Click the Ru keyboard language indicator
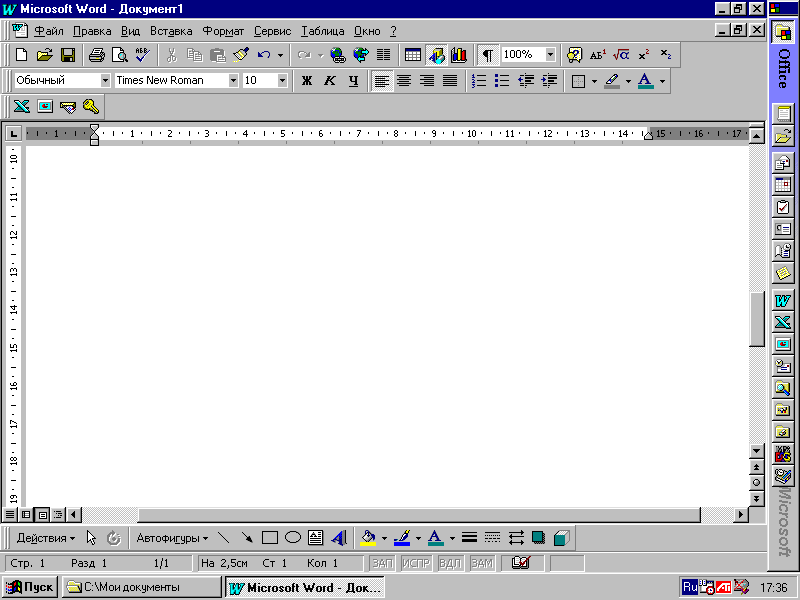Screen dimensions: 800x600 pyautogui.click(x=690, y=587)
